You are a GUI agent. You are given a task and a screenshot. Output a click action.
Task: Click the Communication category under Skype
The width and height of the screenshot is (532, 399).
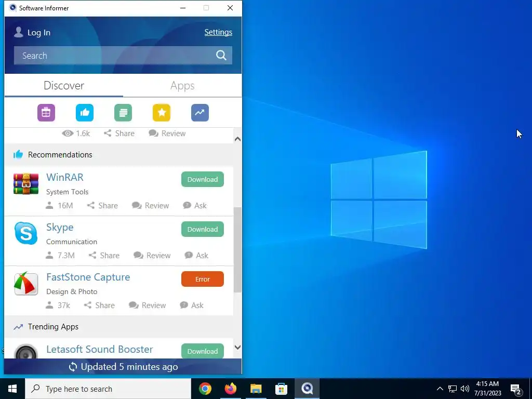tap(72, 242)
